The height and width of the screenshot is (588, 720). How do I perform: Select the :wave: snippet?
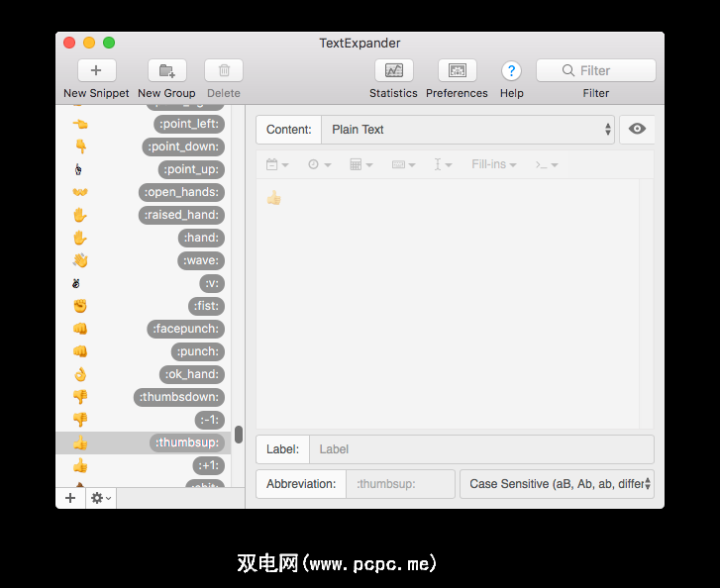[144, 260]
